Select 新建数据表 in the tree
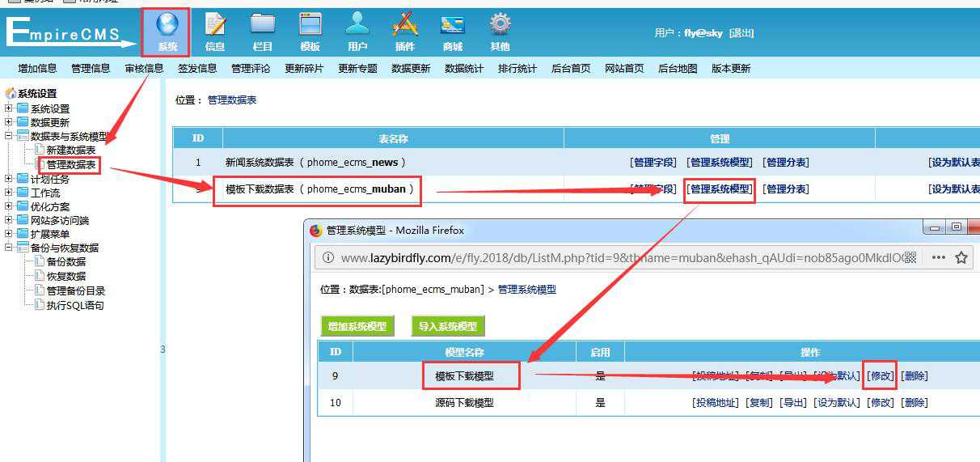This screenshot has height=462, width=980. tap(71, 150)
